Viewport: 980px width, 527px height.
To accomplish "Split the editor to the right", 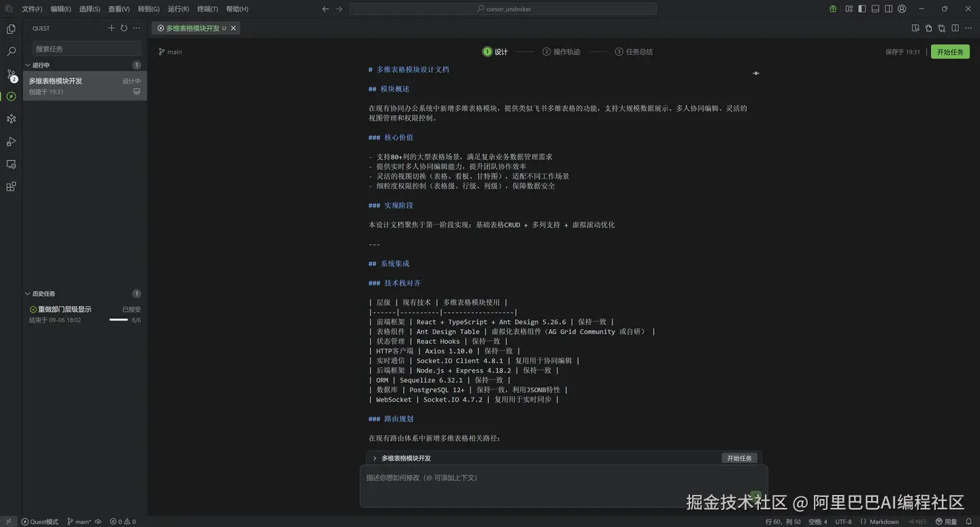I will (x=955, y=28).
